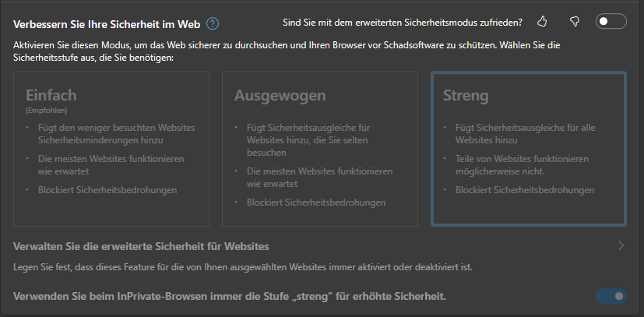Viewport: 644px width, 317px height.
Task: Disable the InPrivate 'streng' level toggle
Action: tap(611, 296)
